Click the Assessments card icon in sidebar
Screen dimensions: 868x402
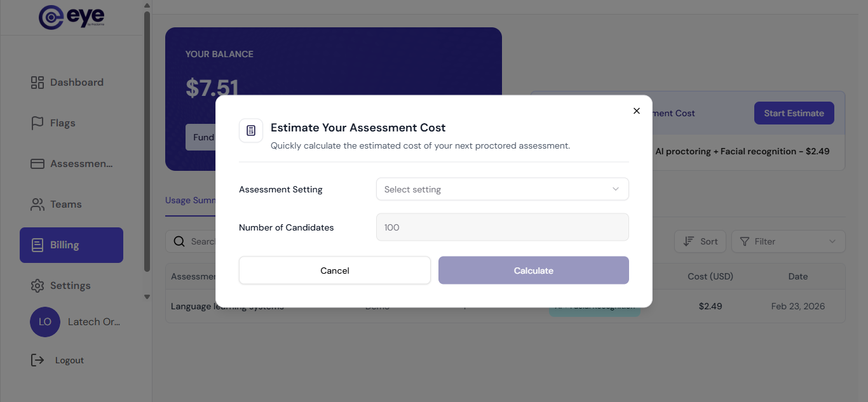pyautogui.click(x=37, y=164)
